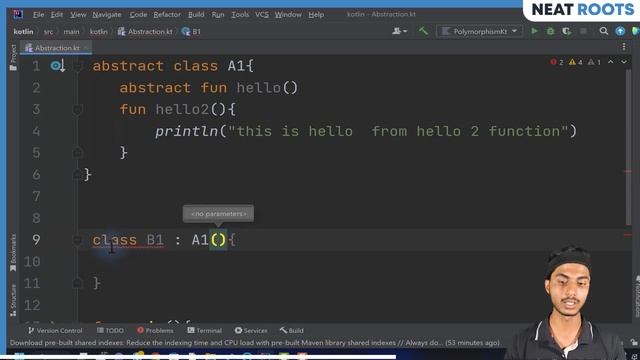Viewport: 640px width, 360px height.
Task: Collapse the hello2 function fold on line 3
Action: [x=78, y=109]
